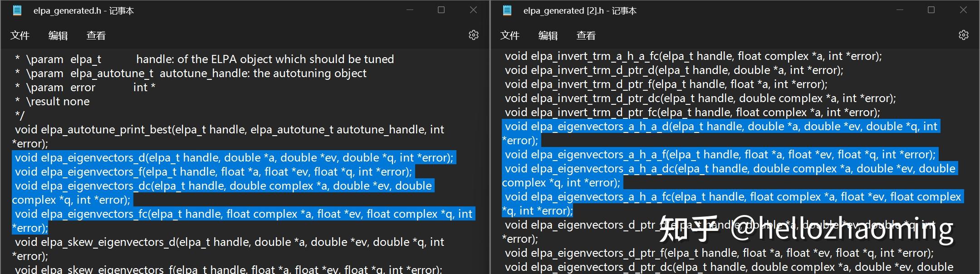Open 查看 menu in left Notepad window

[x=96, y=35]
